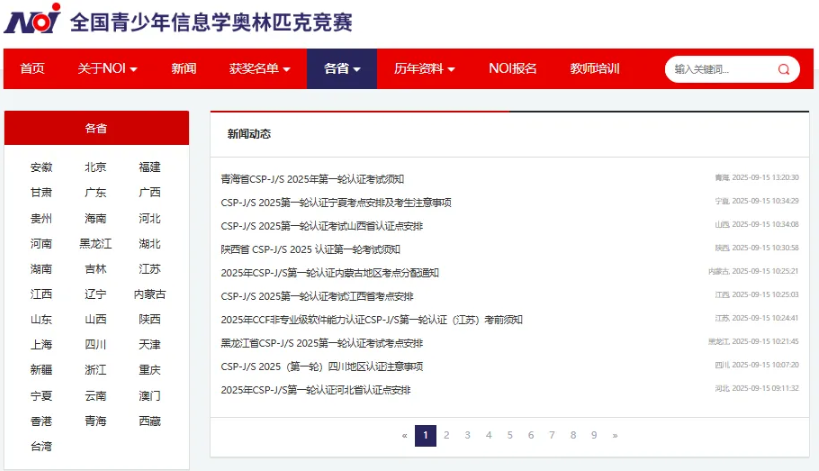Go to page 9 in pagination
819x471 pixels.
pyautogui.click(x=593, y=435)
